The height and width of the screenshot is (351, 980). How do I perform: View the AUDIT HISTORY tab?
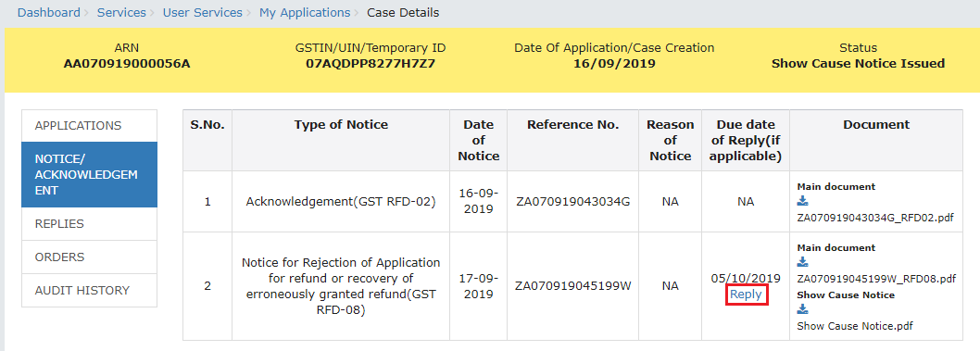click(89, 291)
